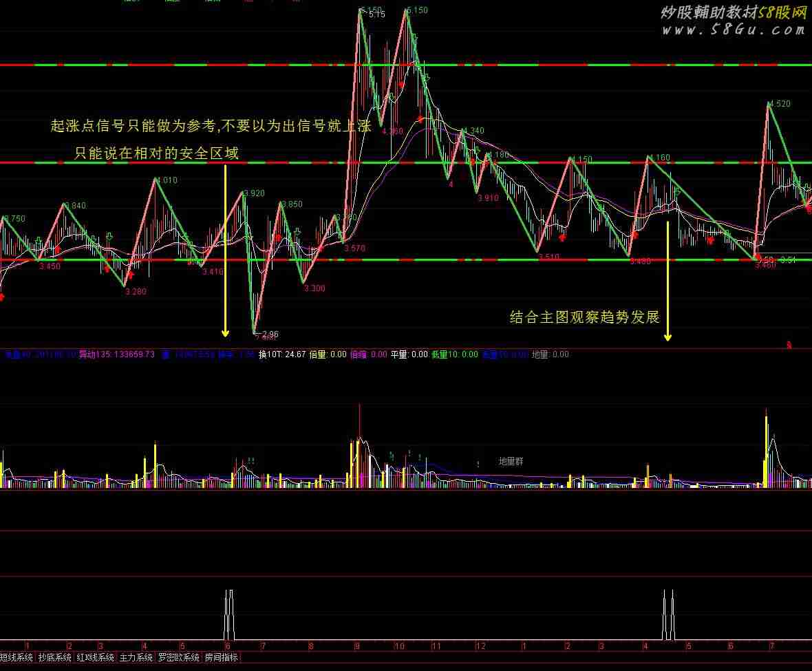Viewport: 812px width, 671px height.
Task: Click the 3.910 trough price label
Action: tap(488, 198)
